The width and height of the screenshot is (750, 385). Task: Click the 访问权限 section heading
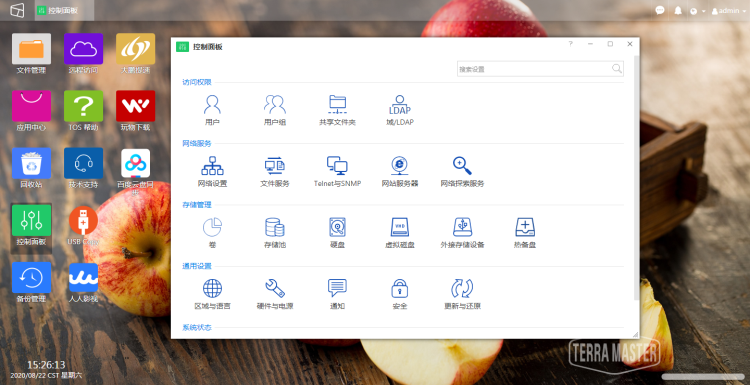click(197, 82)
